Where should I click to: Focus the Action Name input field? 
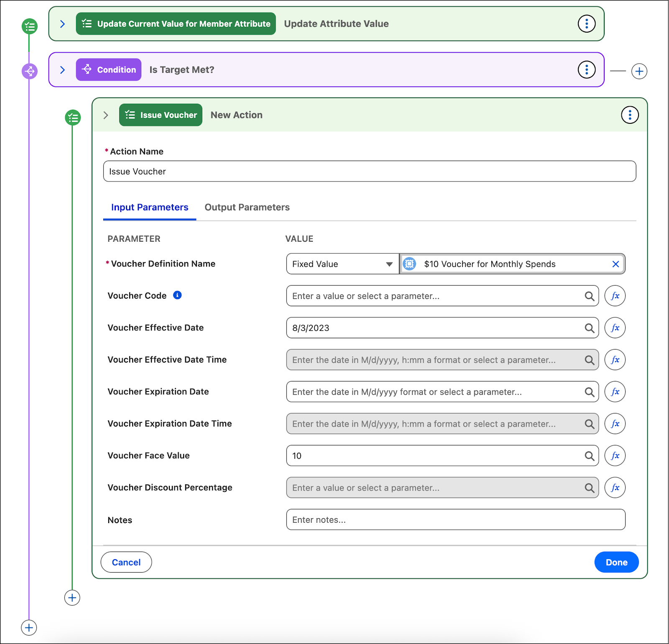370,171
